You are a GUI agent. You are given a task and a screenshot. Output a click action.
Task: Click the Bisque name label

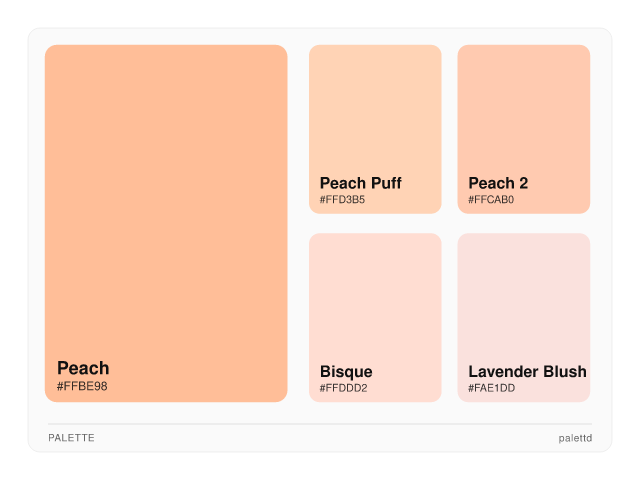tap(346, 372)
